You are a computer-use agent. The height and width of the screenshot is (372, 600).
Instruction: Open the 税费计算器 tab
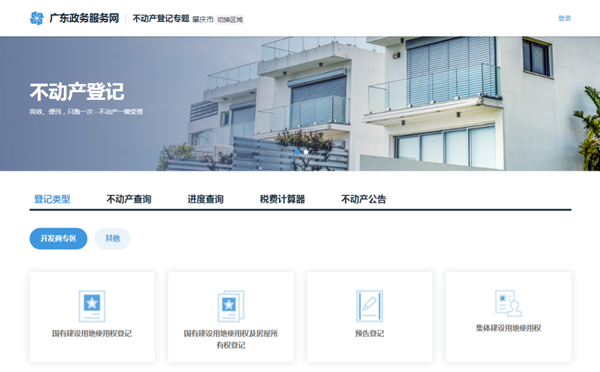coord(282,199)
